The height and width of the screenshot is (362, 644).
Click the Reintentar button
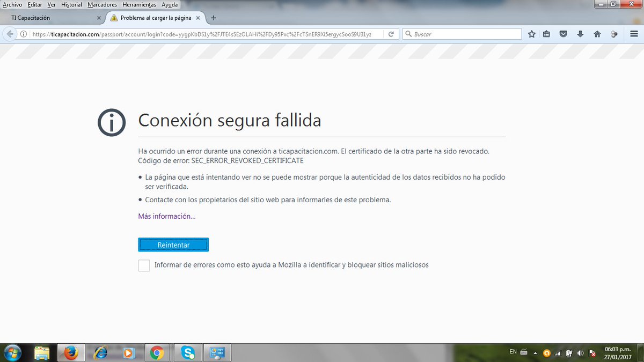click(173, 245)
